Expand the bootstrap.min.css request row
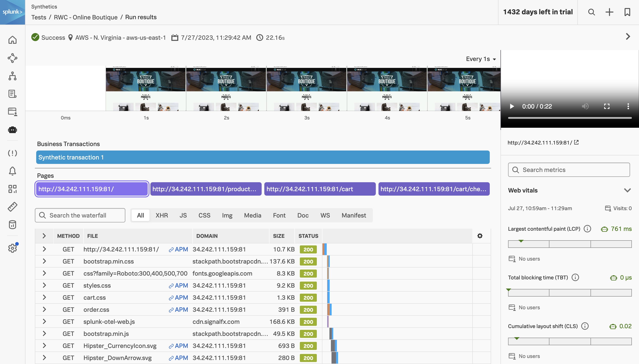Image resolution: width=639 pixels, height=364 pixels. (44, 261)
